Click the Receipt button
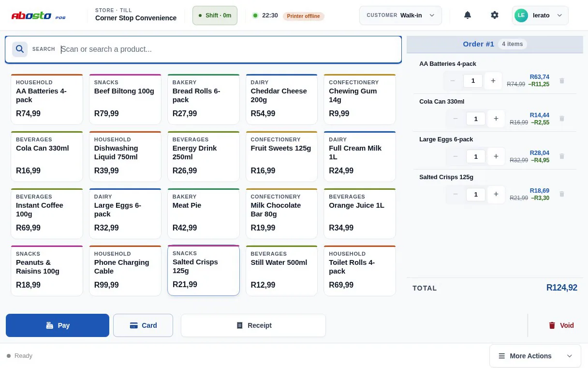588x368 pixels. pyautogui.click(x=253, y=325)
